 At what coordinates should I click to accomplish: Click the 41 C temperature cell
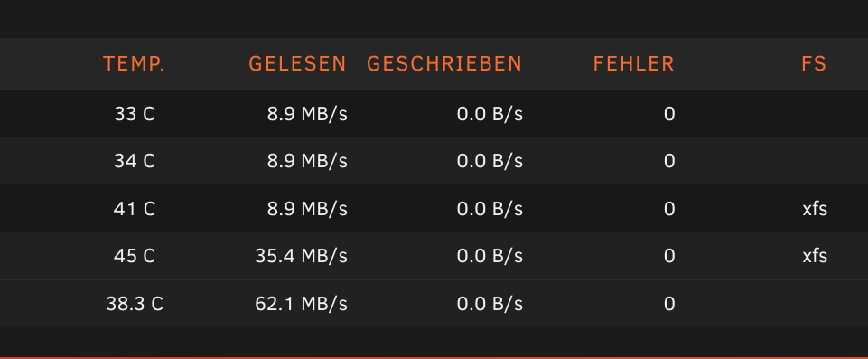tap(135, 209)
